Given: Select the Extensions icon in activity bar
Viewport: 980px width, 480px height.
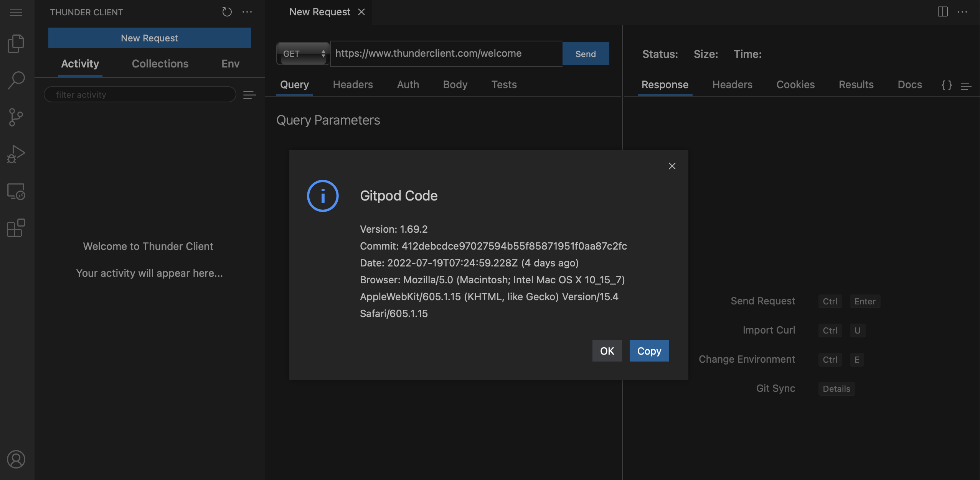Looking at the screenshot, I should click(16, 228).
